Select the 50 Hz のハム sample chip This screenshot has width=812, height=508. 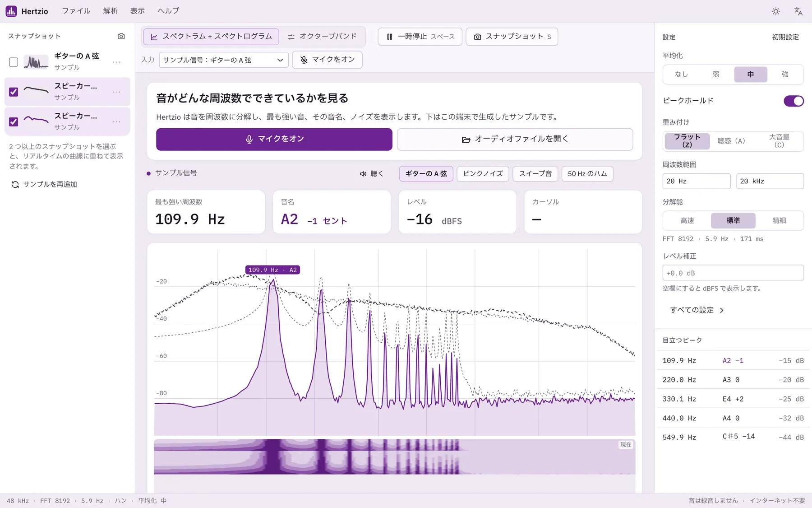point(587,174)
